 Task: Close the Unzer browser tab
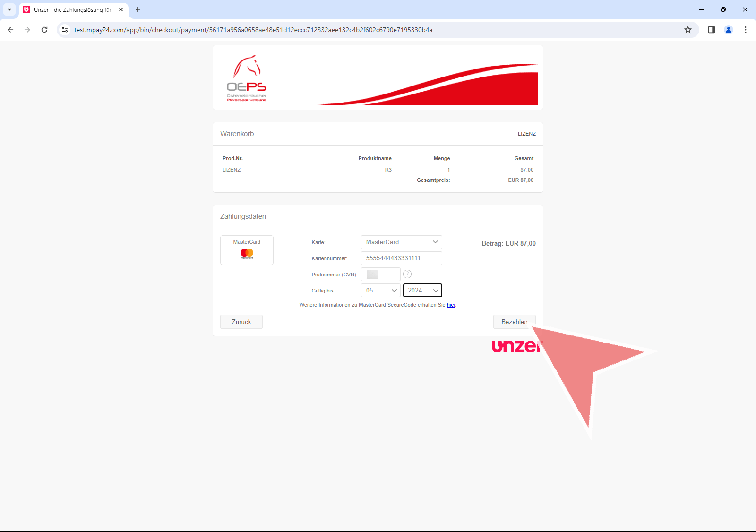(x=121, y=9)
